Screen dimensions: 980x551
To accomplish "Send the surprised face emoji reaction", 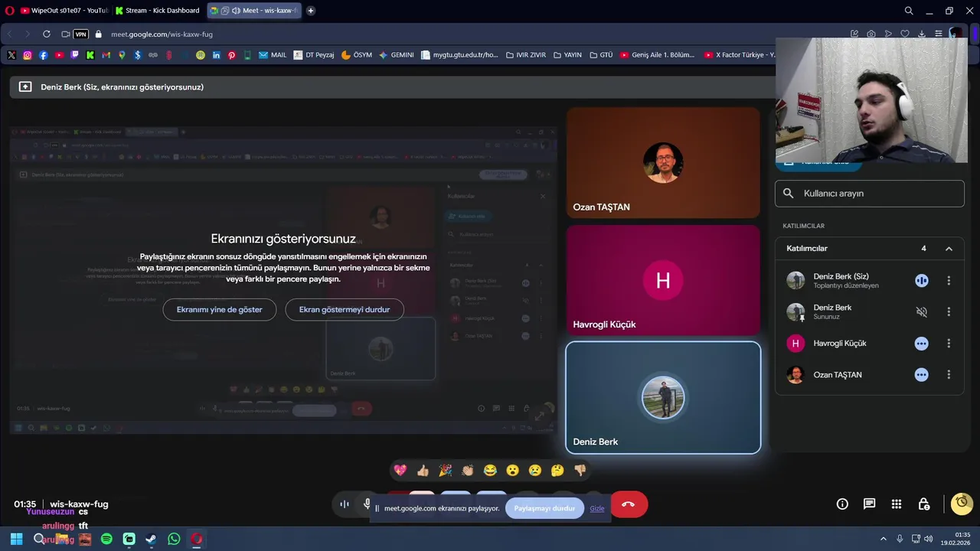I will coord(512,470).
